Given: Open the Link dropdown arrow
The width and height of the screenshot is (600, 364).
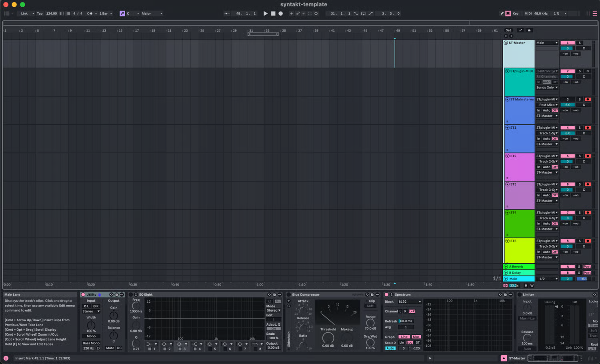Looking at the screenshot, I should [33, 14].
